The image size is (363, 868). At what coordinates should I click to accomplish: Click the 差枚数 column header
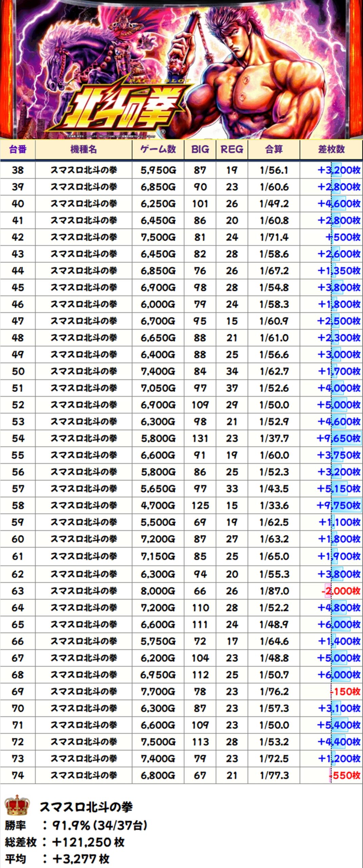tap(331, 149)
